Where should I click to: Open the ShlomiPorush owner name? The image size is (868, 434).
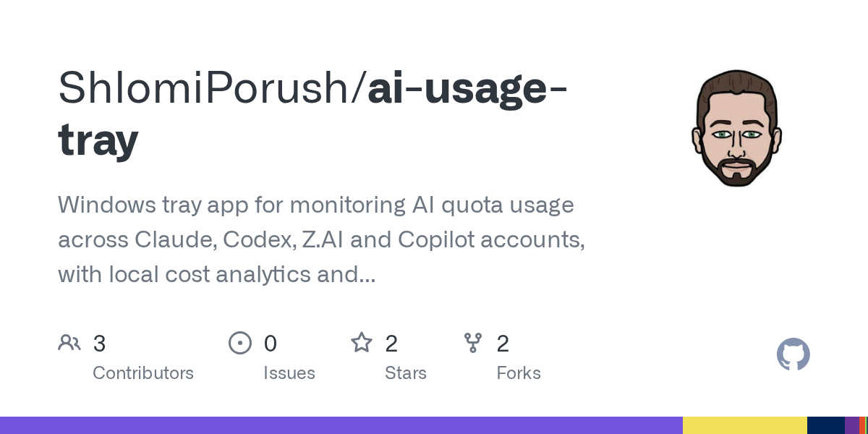coord(208,88)
